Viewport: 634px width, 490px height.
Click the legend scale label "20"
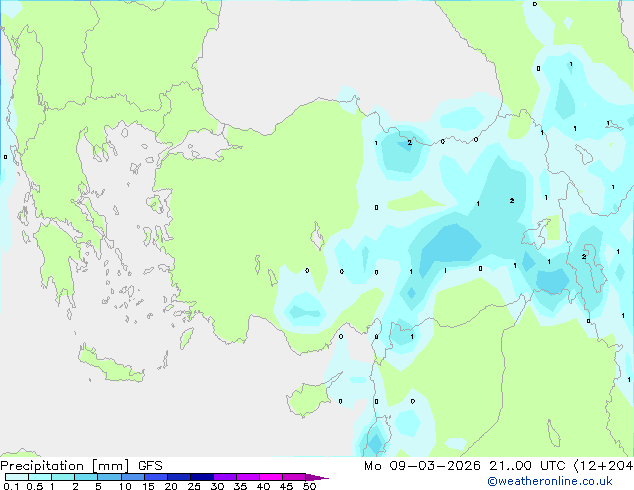coord(171,486)
